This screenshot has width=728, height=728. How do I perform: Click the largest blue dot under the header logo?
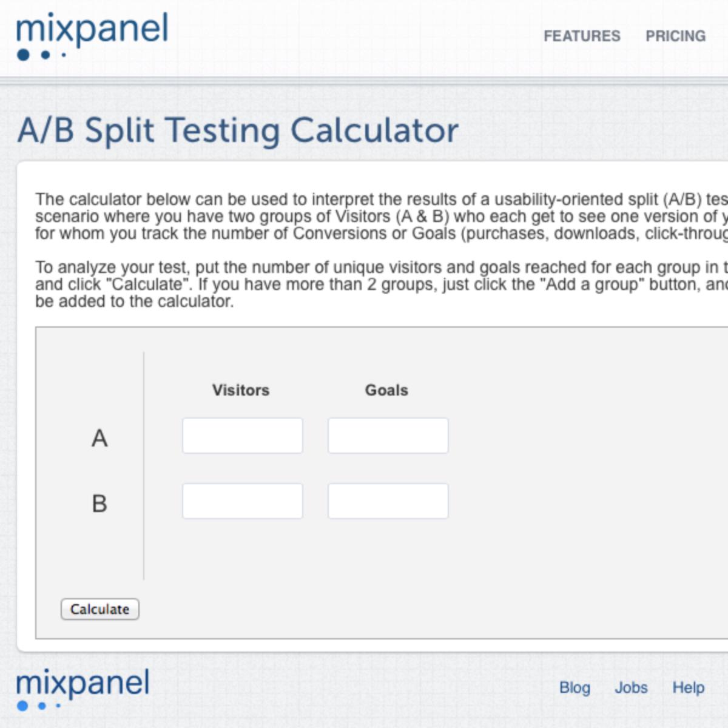(x=23, y=54)
